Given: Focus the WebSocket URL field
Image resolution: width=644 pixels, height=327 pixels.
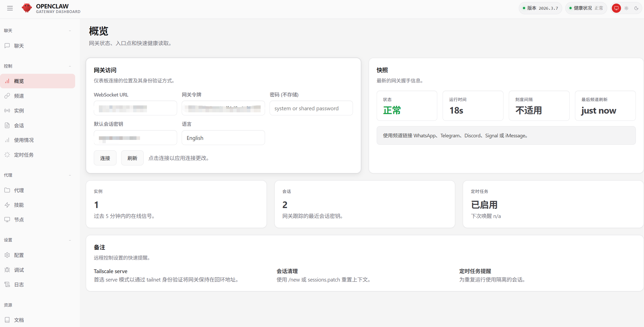Looking at the screenshot, I should click(135, 108).
